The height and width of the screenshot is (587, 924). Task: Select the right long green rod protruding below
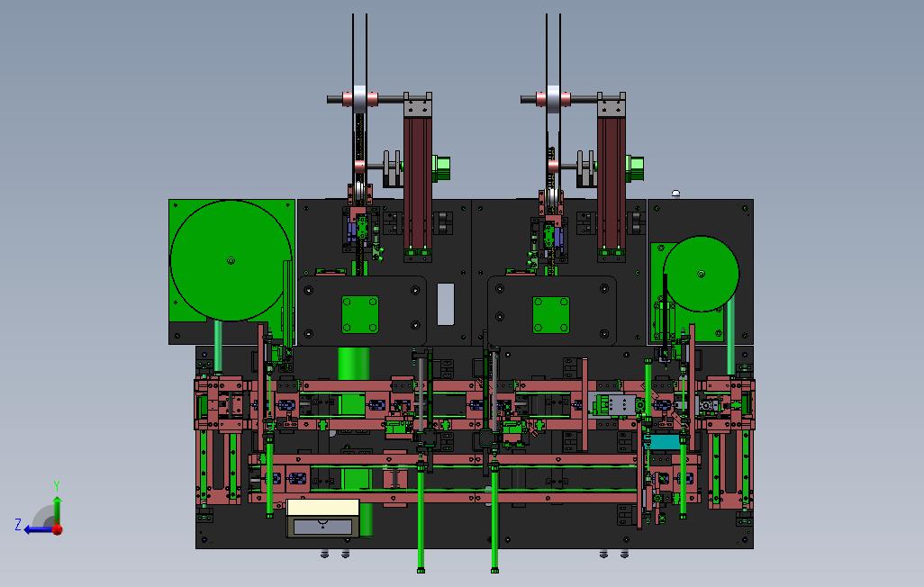coord(494,519)
